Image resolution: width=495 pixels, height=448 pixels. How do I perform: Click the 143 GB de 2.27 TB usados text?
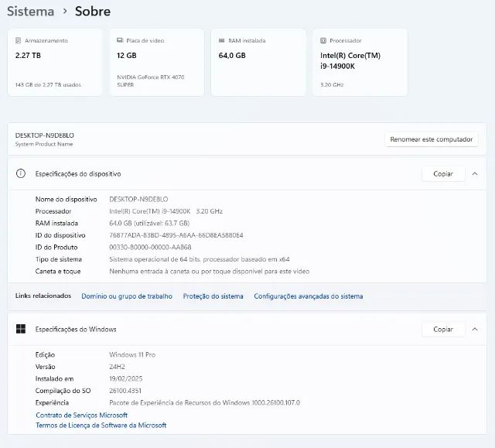click(x=48, y=84)
